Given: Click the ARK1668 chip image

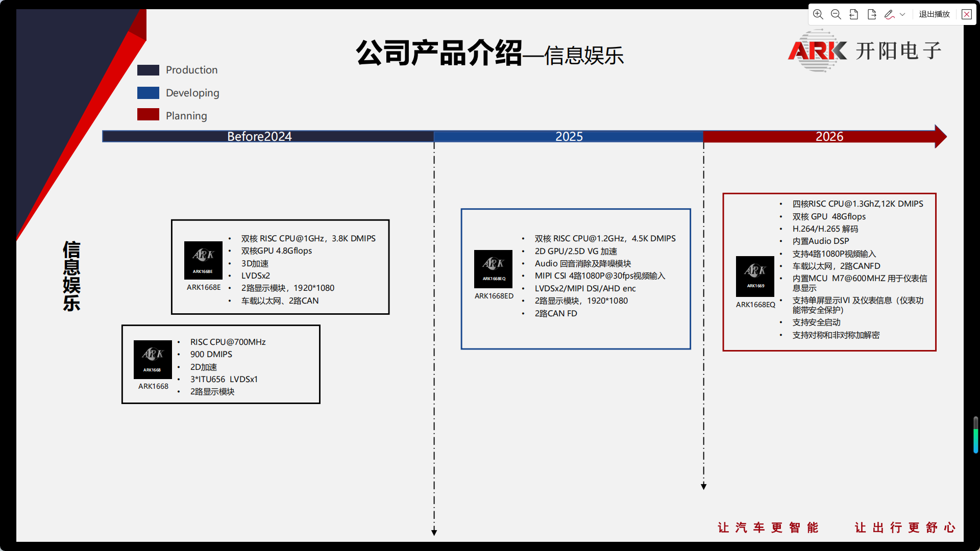Looking at the screenshot, I should click(153, 359).
